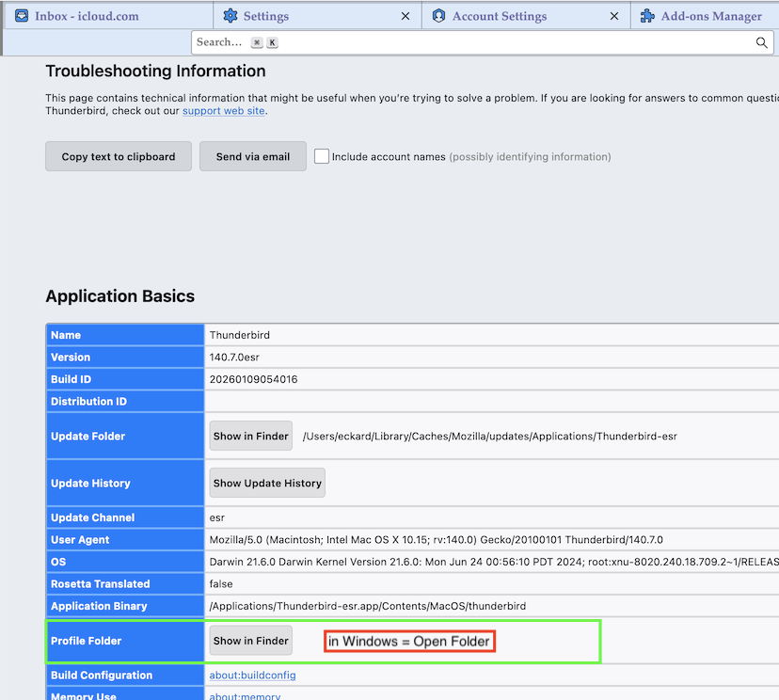Click the Inbox mail tab icon
Screen dimensions: 779x700
[22, 16]
